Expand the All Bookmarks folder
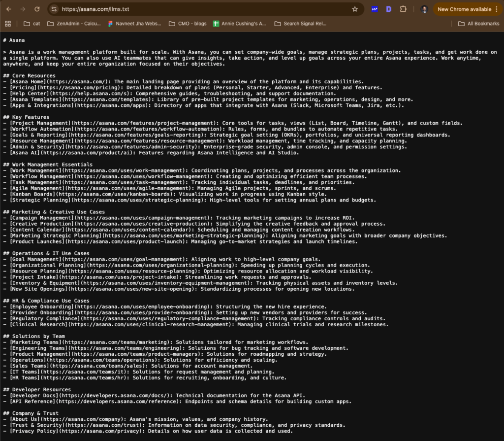This screenshot has height=441, width=504. 478,24
